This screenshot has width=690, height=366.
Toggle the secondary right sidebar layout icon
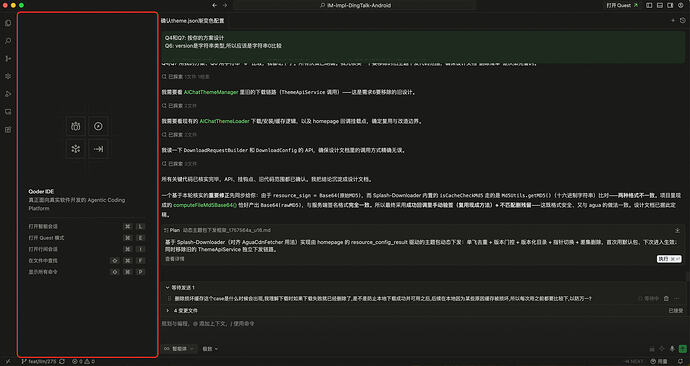(670, 5)
